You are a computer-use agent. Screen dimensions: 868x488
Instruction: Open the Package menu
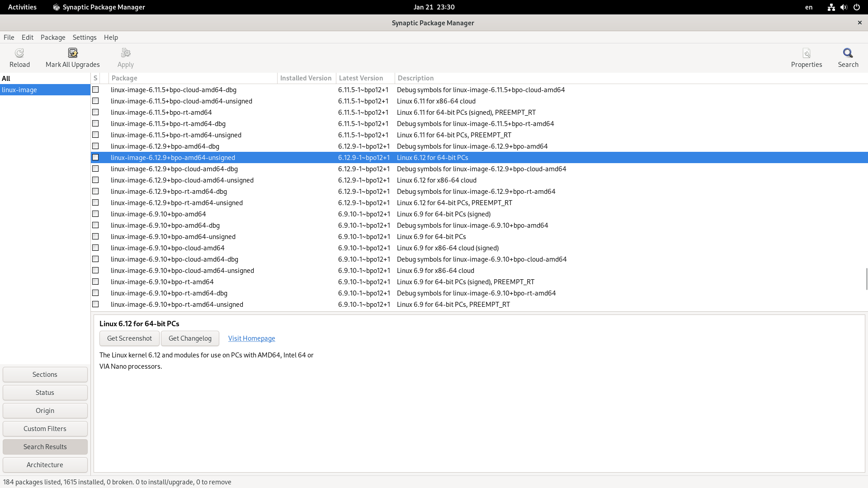(x=53, y=38)
